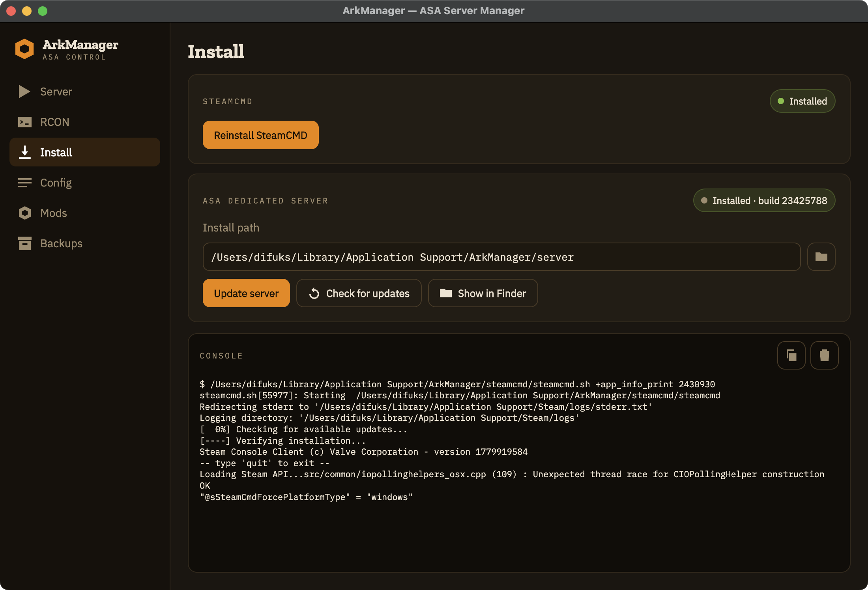
Task: Click console line 'Checking for available updates...'
Action: click(303, 429)
